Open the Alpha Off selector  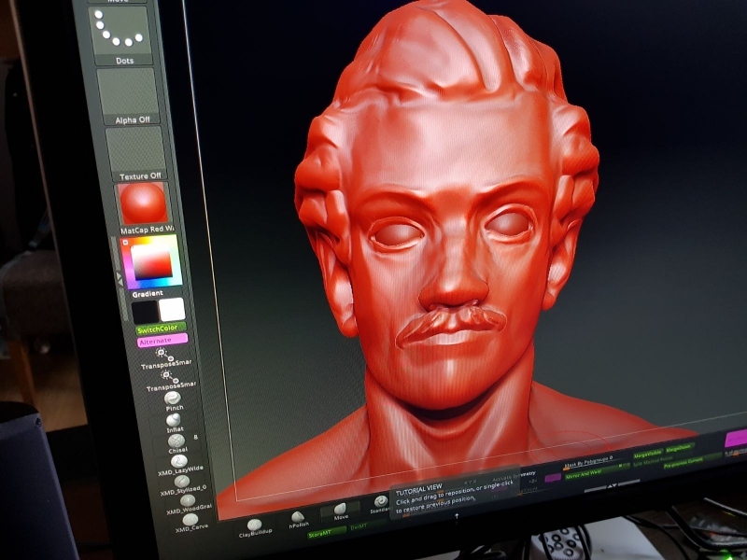coord(128,91)
